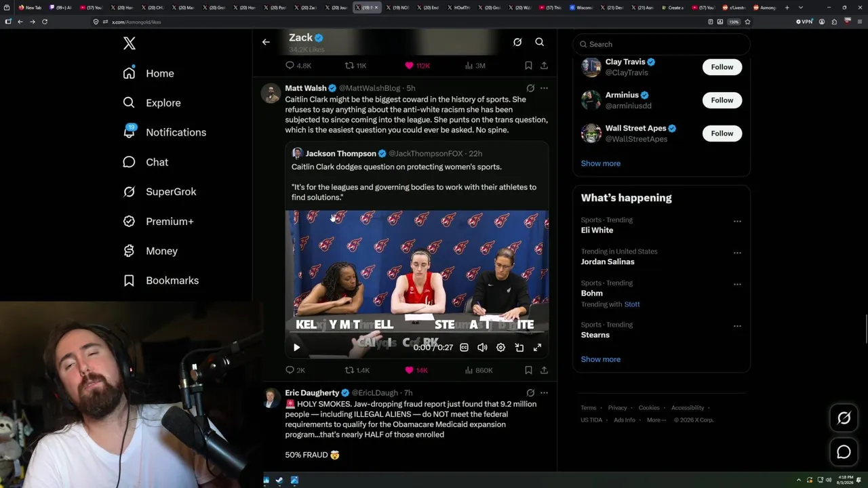868x488 pixels.
Task: Toggle captions on the video
Action: [x=464, y=347]
